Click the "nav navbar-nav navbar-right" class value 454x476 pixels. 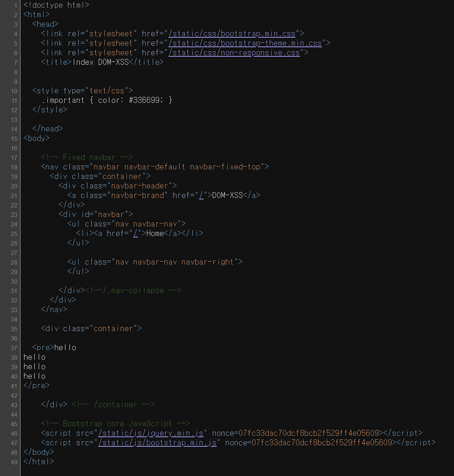coord(174,262)
